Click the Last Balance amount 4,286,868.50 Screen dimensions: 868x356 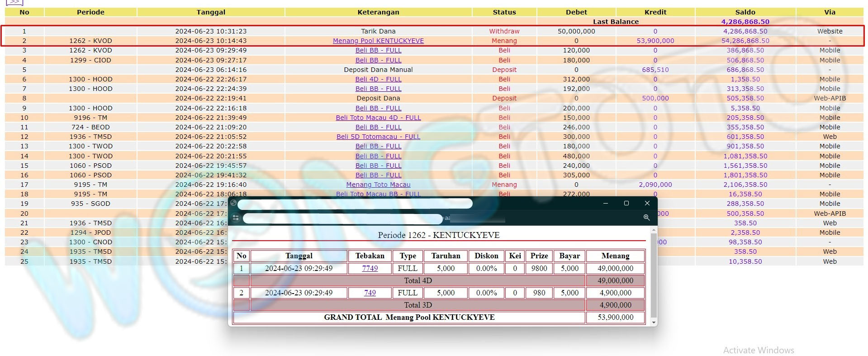pos(745,22)
